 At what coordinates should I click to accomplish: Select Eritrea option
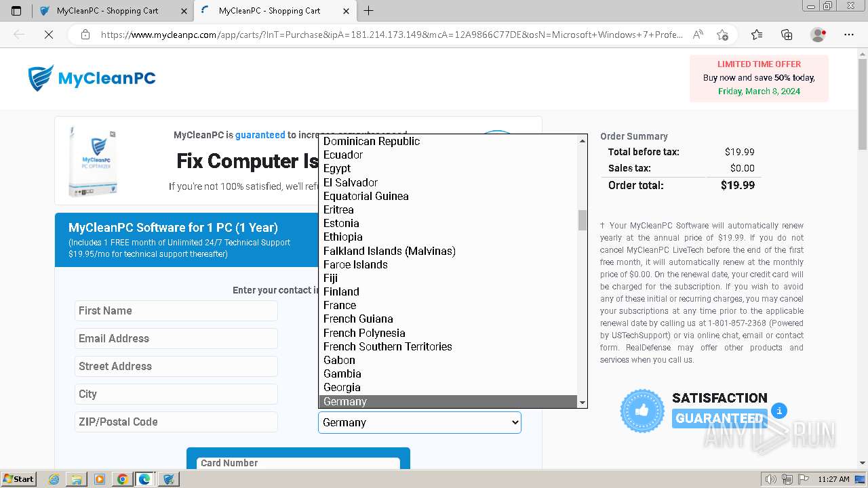coord(448,209)
